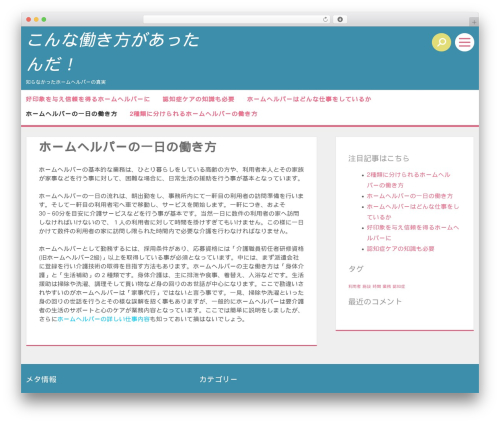Select current nav item ホームヘルパーの一日の働き方
500x423 pixels.
pyautogui.click(x=71, y=114)
